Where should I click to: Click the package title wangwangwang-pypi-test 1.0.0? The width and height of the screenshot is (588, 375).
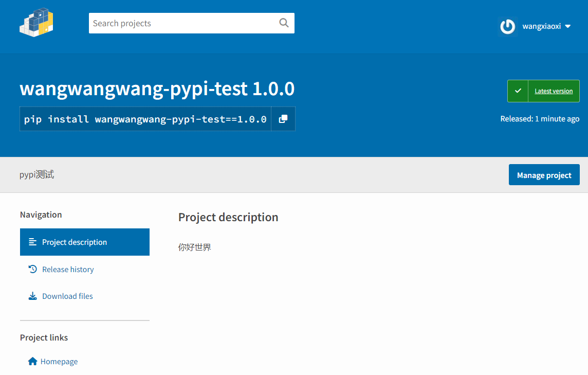[x=157, y=89]
